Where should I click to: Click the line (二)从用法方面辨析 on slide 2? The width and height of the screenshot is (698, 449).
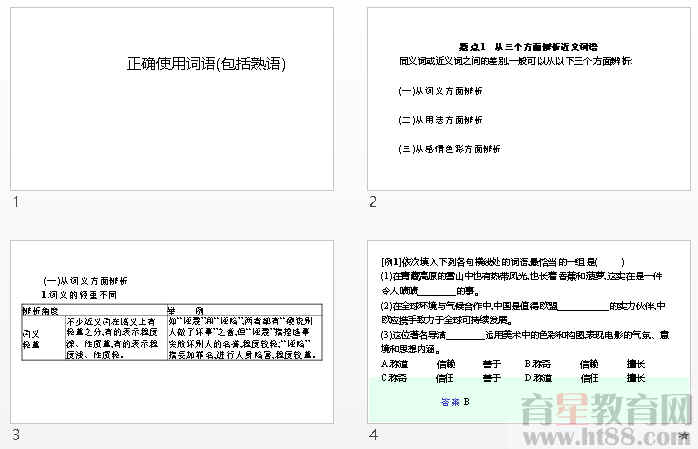coord(440,120)
